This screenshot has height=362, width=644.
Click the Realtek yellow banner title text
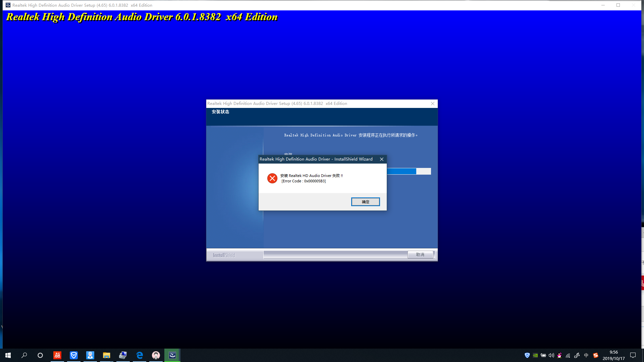pyautogui.click(x=142, y=17)
